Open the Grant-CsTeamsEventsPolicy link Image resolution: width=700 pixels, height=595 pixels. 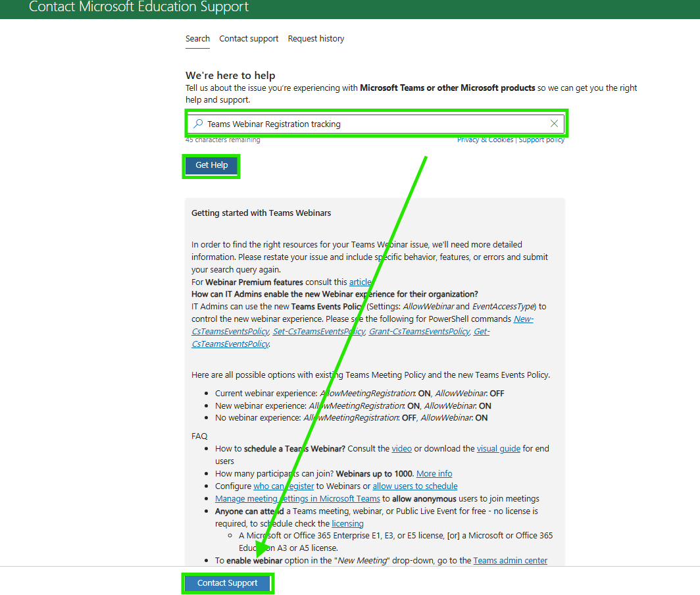coord(419,332)
